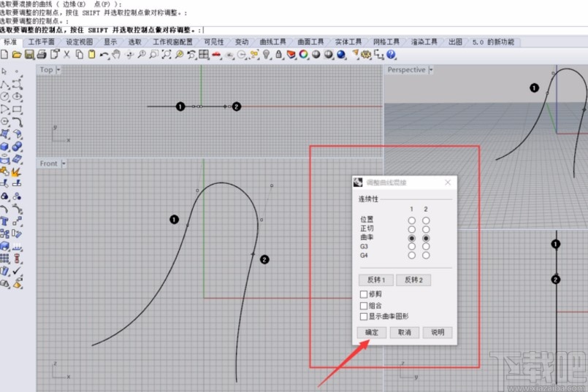Switch to the 实体工具 tab
Image resolution: width=588 pixels, height=392 pixels.
point(348,42)
